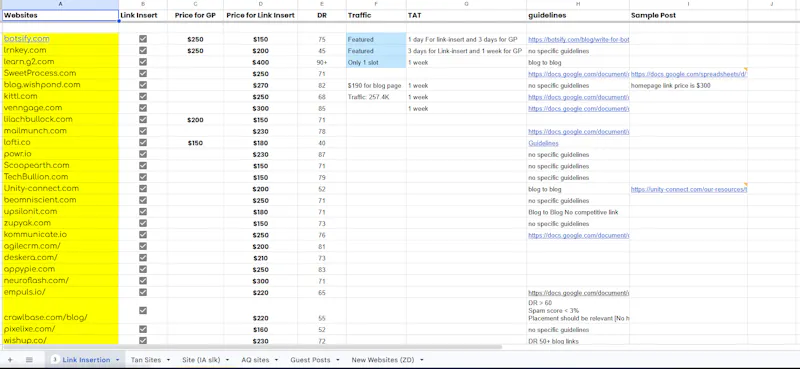Select column D header
Screen dimensions: 800x369
coord(260,4)
